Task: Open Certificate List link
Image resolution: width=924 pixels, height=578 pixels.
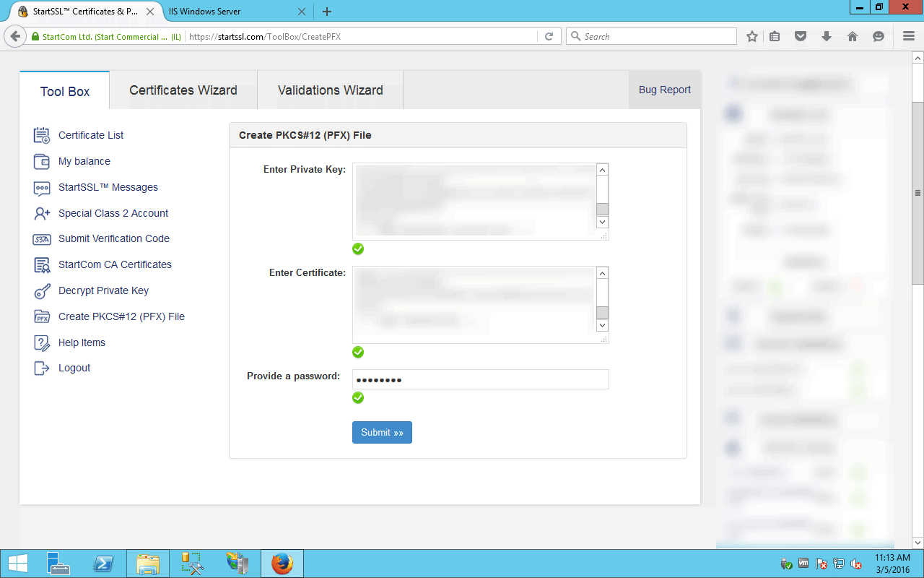Action: tap(91, 135)
